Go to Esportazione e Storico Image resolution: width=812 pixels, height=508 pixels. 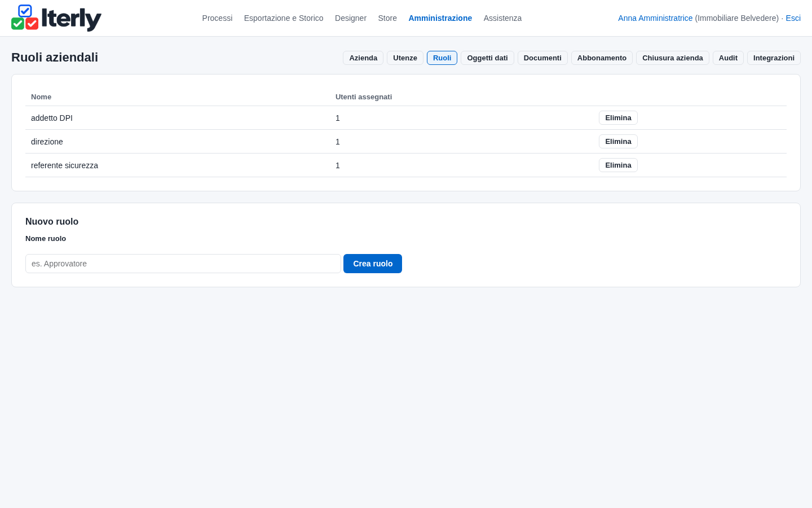284,18
